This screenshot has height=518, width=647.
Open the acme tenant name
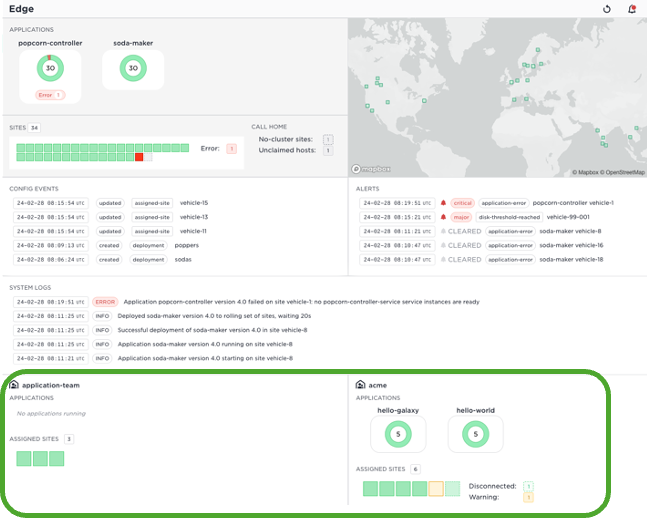point(378,385)
